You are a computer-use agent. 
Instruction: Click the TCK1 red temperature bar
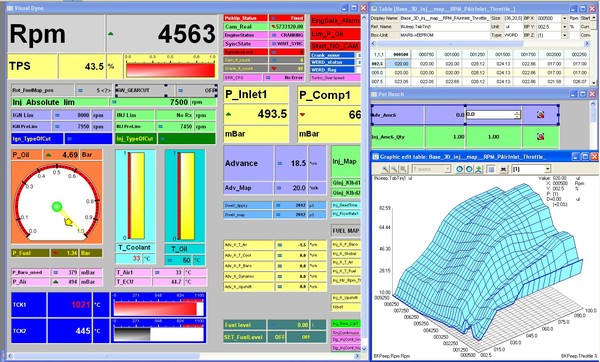click(x=155, y=308)
